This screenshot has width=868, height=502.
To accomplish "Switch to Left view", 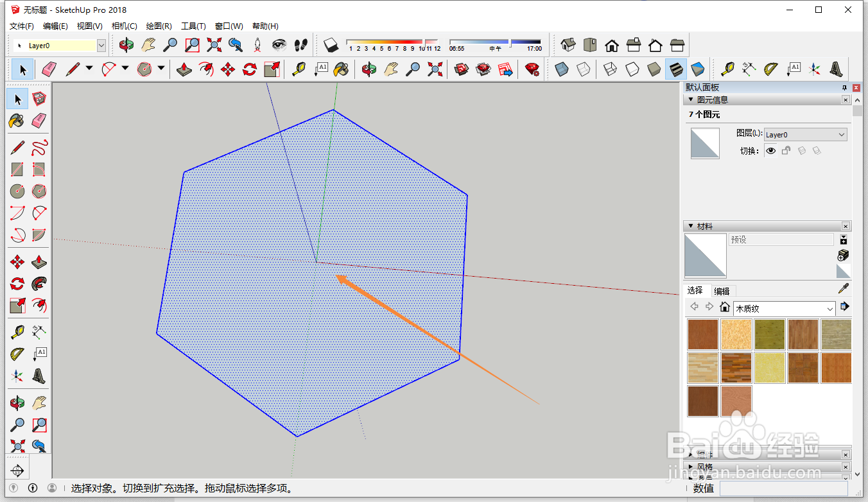I will click(677, 45).
